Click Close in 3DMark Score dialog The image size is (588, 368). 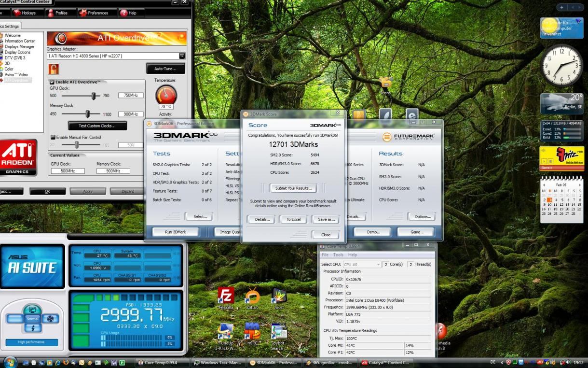[x=326, y=235]
